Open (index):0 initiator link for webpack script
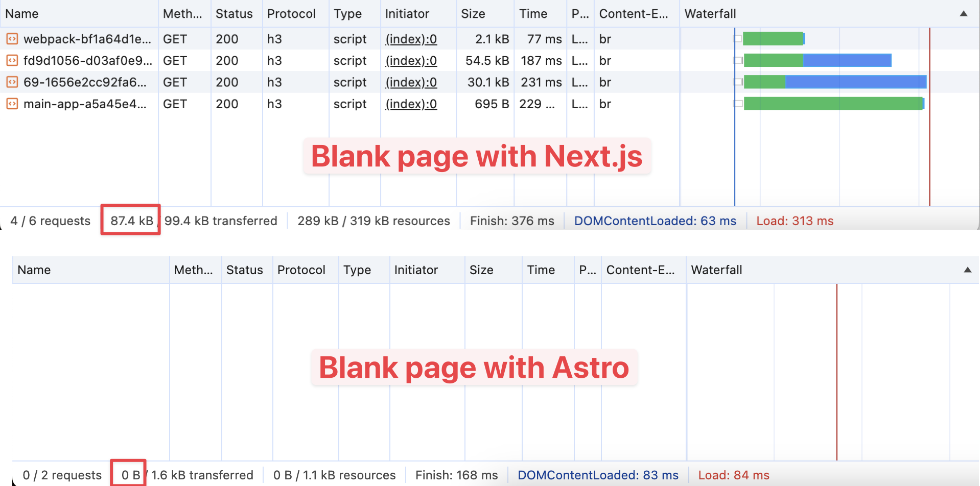This screenshot has height=486, width=980. pos(411,39)
